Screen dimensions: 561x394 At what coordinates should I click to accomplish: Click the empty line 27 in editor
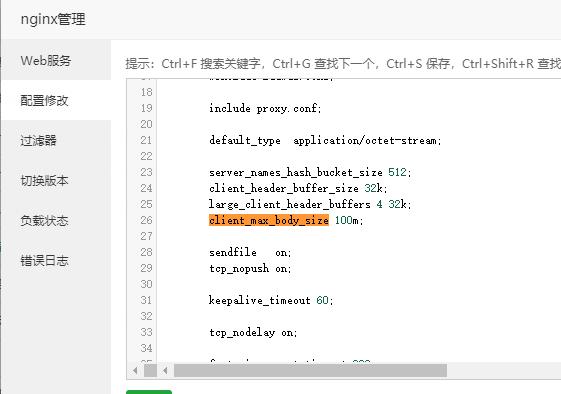tap(358, 236)
